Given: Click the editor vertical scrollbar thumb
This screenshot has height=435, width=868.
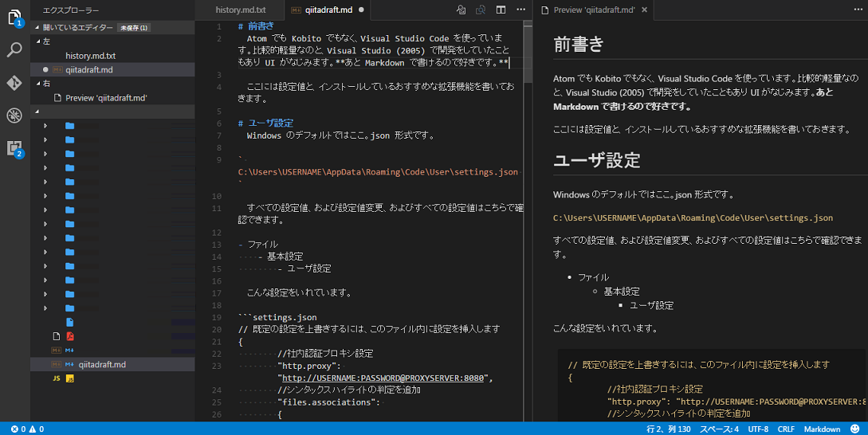Looking at the screenshot, I should point(528,53).
